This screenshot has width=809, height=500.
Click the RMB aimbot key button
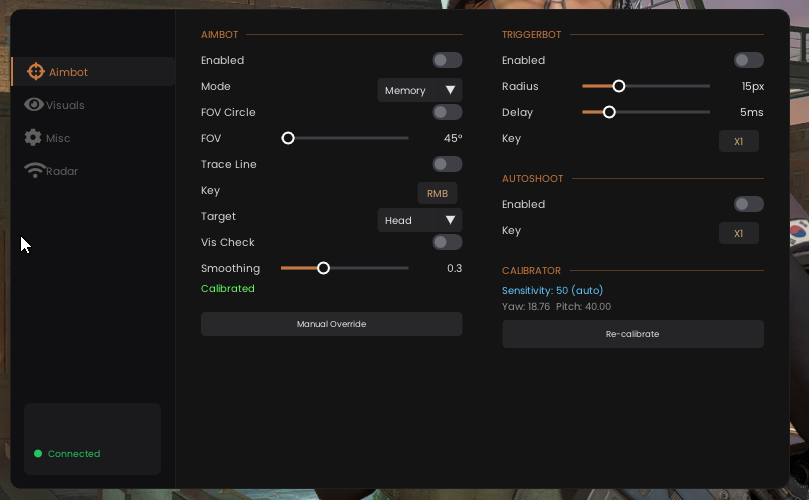point(437,193)
